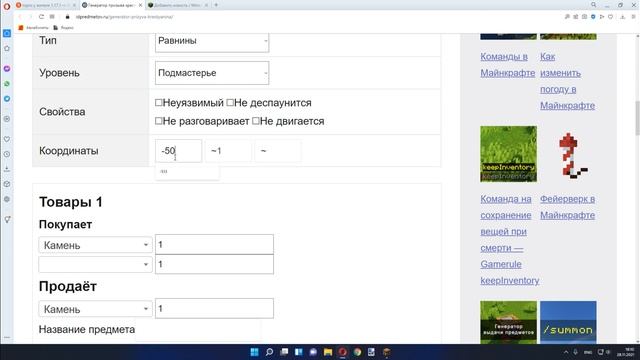Open the Уровень dropdown showing Подмастерье
640x360 pixels.
(212, 73)
